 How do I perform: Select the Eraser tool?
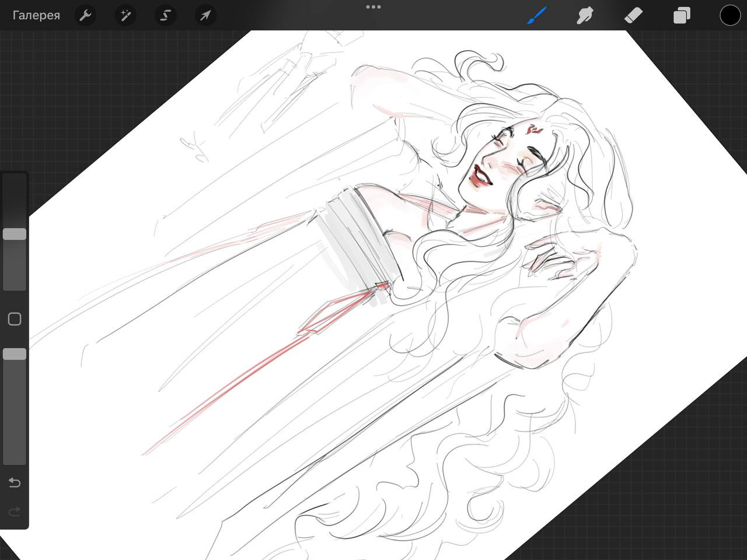633,16
